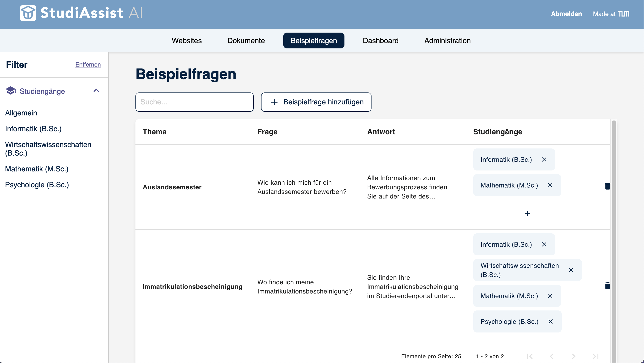This screenshot has width=644, height=363.
Task: Remove Mathematik (M.Sc.) chip from Immatrikulationsbescheinigung row
Action: pos(550,296)
